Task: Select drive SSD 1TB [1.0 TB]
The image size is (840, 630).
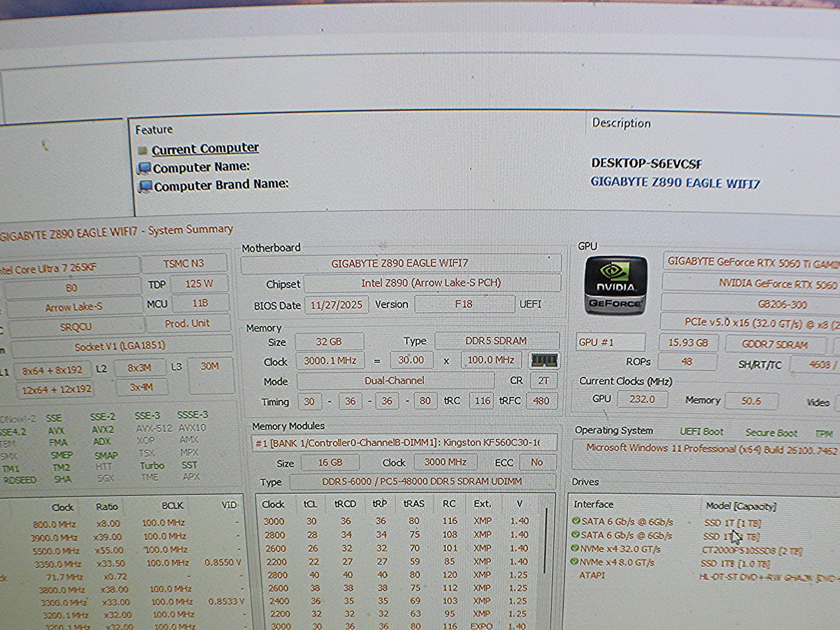Action: tap(735, 564)
